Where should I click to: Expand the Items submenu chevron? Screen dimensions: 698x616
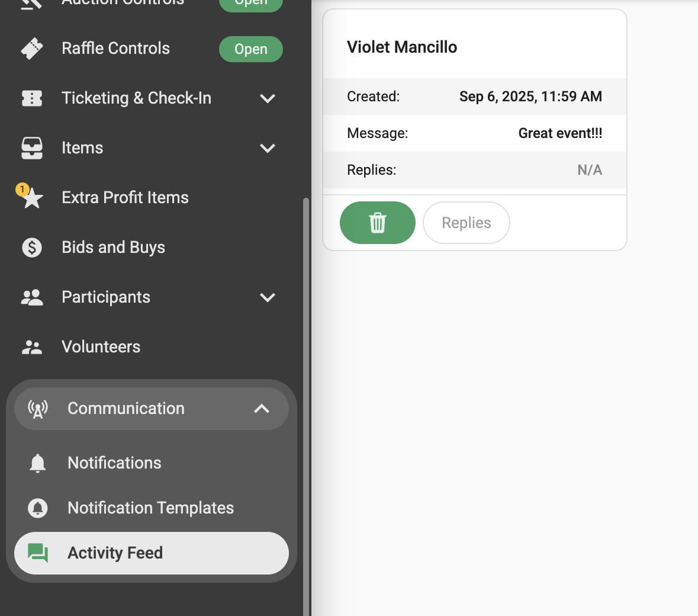coord(268,148)
